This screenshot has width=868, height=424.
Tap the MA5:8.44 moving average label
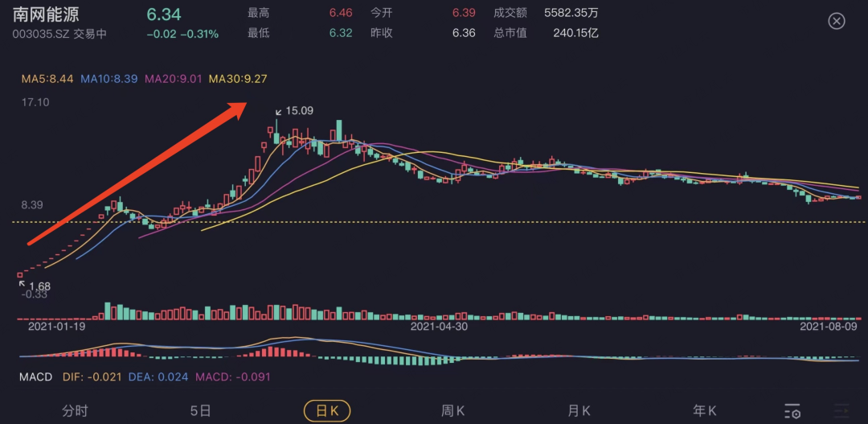47,80
